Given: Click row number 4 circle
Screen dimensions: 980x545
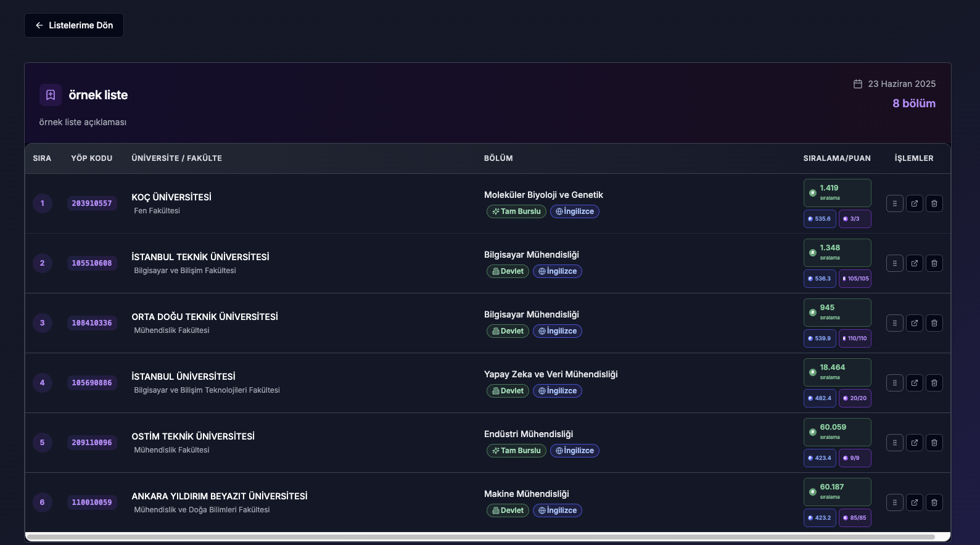Looking at the screenshot, I should [x=43, y=383].
